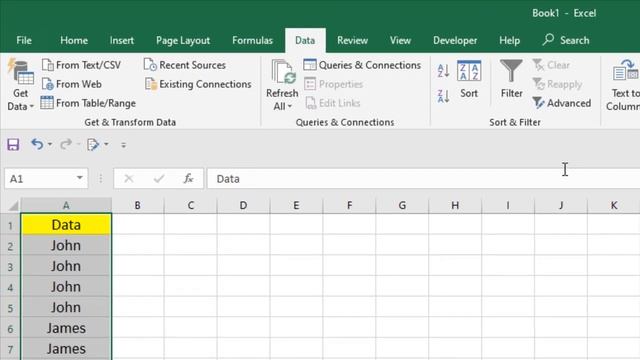Select column F header

click(x=349, y=205)
